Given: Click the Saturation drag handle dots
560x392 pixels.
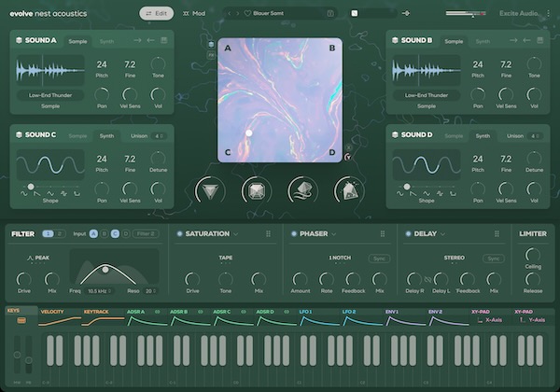Looking at the screenshot, I should (268, 234).
